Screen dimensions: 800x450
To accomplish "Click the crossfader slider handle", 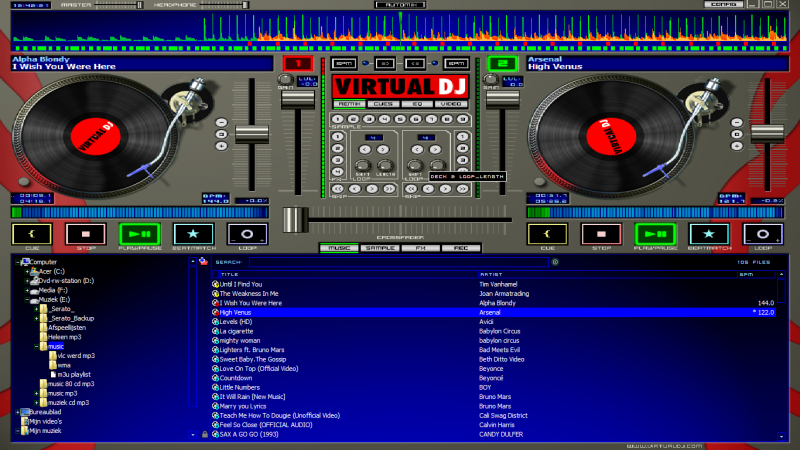I will tap(293, 220).
